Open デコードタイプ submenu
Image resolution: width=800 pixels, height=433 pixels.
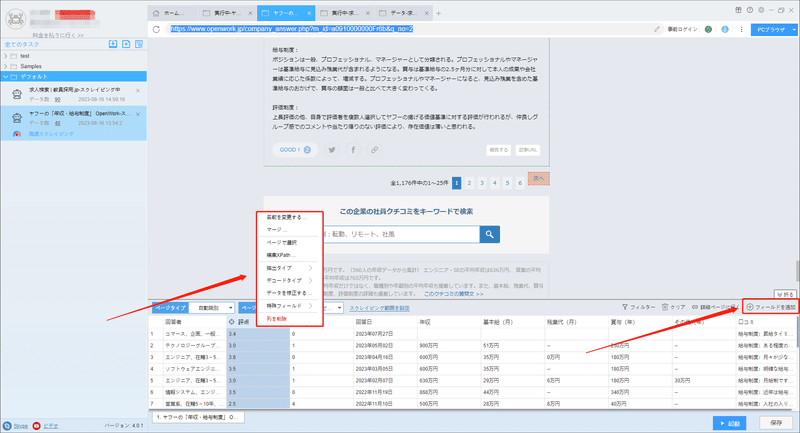(x=289, y=281)
